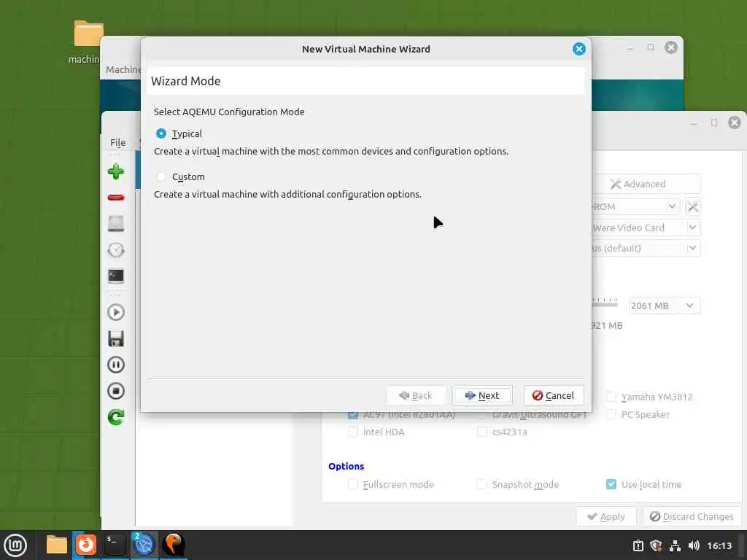The height and width of the screenshot is (560, 747).
Task: Click the memory size slider track
Action: 605,304
